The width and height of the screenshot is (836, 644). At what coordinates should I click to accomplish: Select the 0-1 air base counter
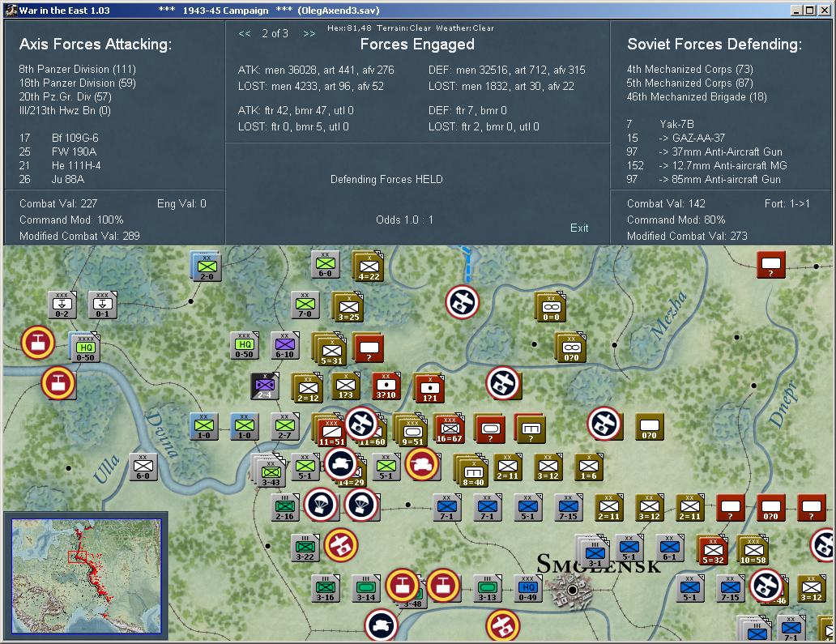pyautogui.click(x=102, y=305)
